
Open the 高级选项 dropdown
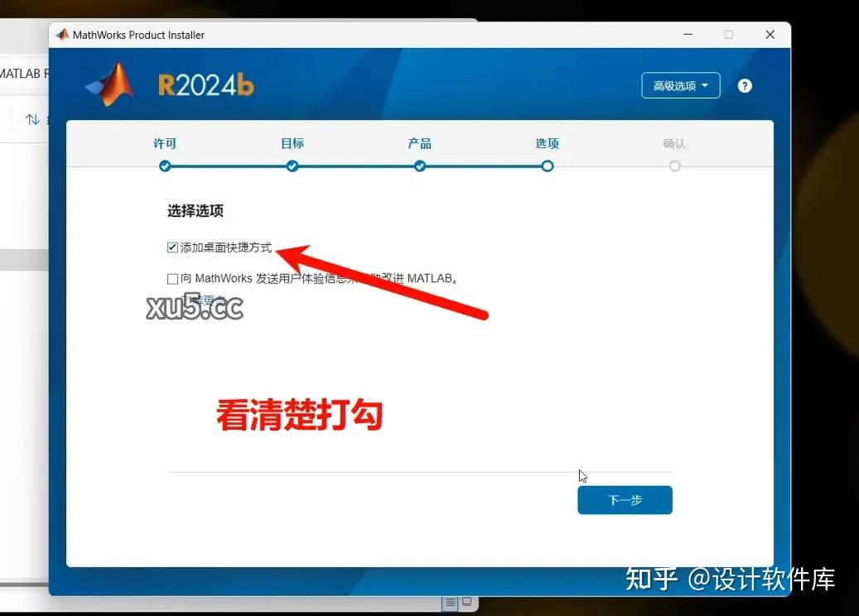tap(680, 85)
